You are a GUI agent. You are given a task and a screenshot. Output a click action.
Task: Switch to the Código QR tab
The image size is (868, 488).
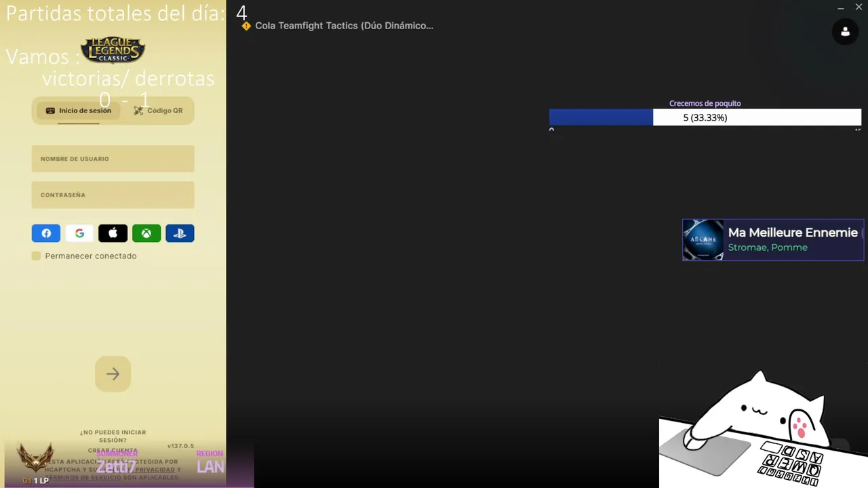pos(158,110)
